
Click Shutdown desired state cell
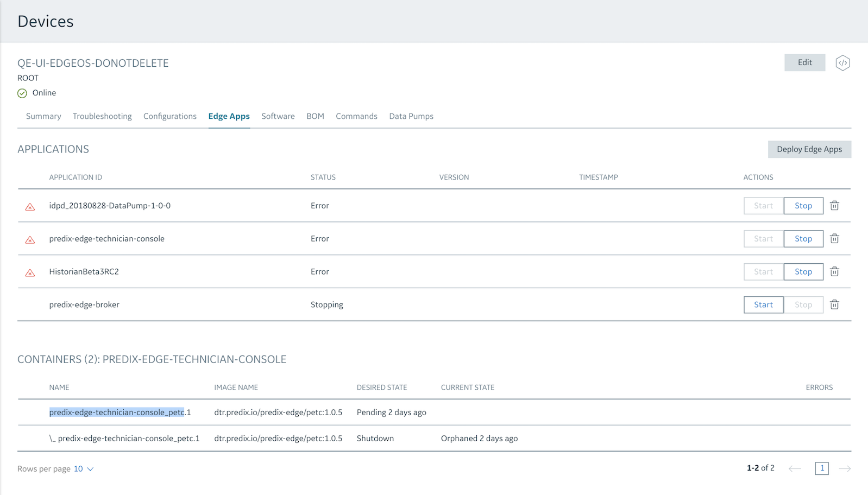(x=375, y=439)
